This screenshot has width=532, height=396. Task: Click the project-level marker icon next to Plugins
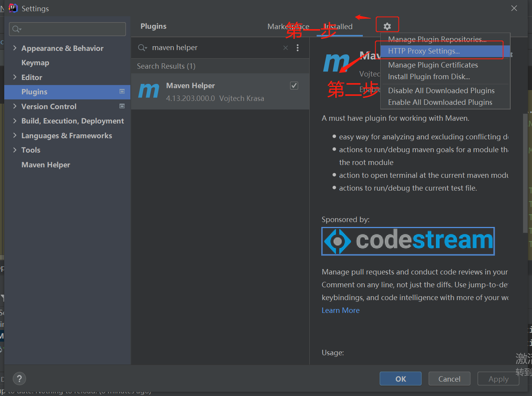pos(122,92)
